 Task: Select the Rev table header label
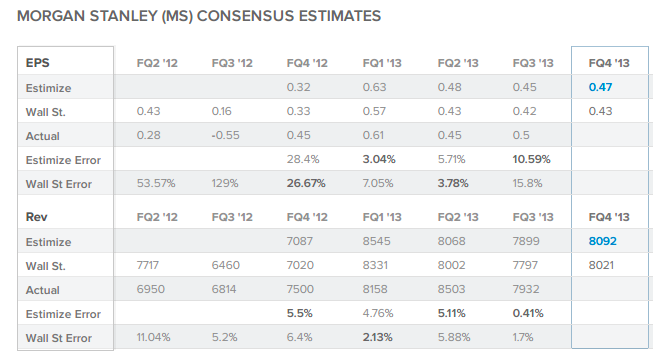click(x=37, y=217)
